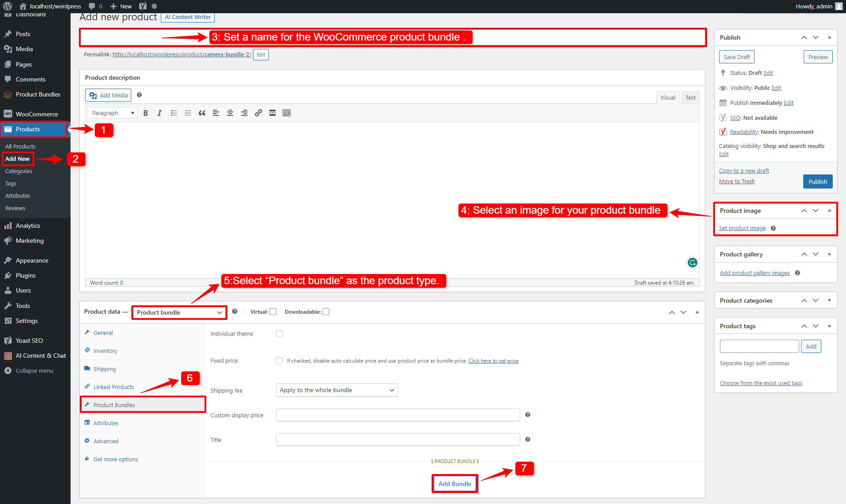Open the Shipping fee dropdown
The width and height of the screenshot is (846, 504).
coord(337,390)
